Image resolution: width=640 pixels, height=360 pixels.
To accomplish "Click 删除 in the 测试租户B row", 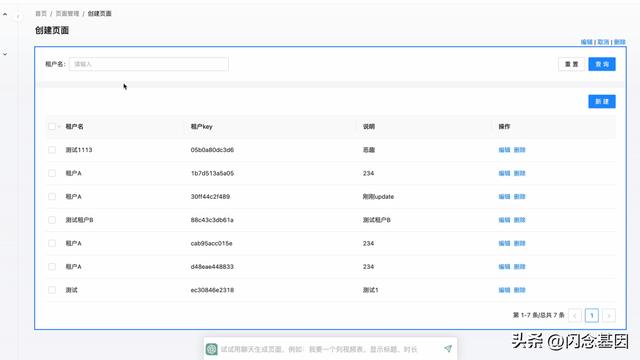I will click(x=520, y=220).
